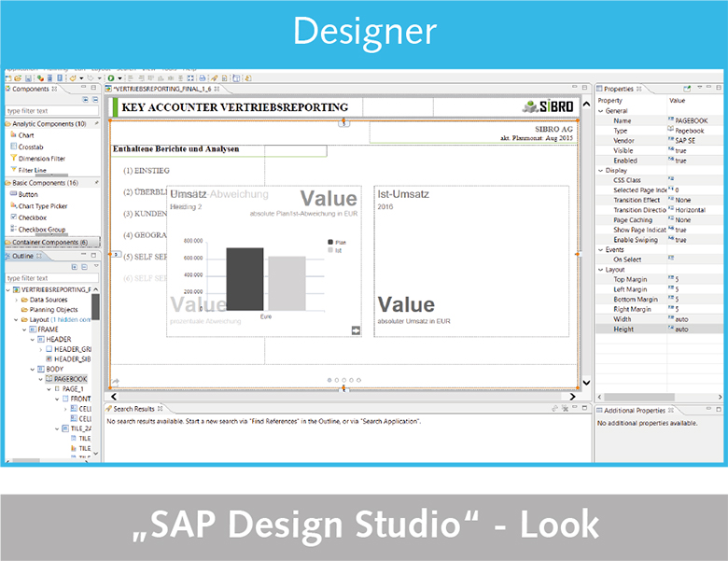
Task: Switch to the Search Results tab
Action: (134, 409)
